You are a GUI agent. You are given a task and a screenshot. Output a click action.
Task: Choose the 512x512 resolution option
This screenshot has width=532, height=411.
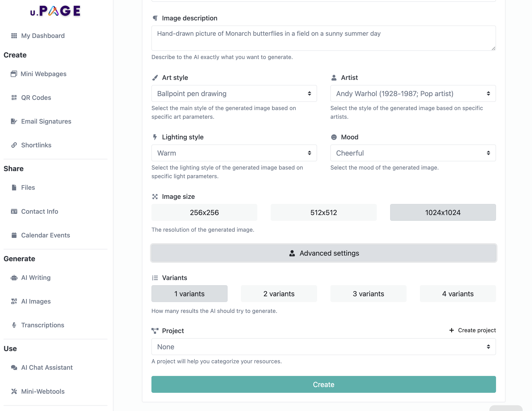click(x=323, y=213)
